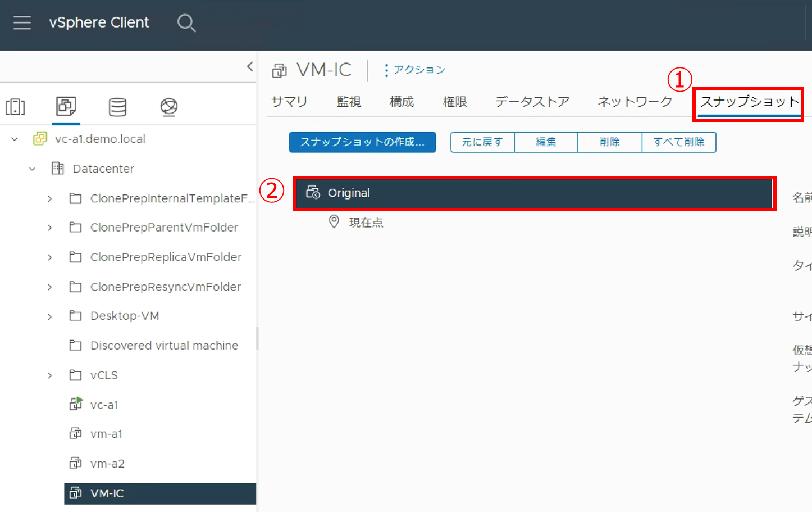Click the すべて削除 button
The image size is (812, 512).
(x=678, y=142)
